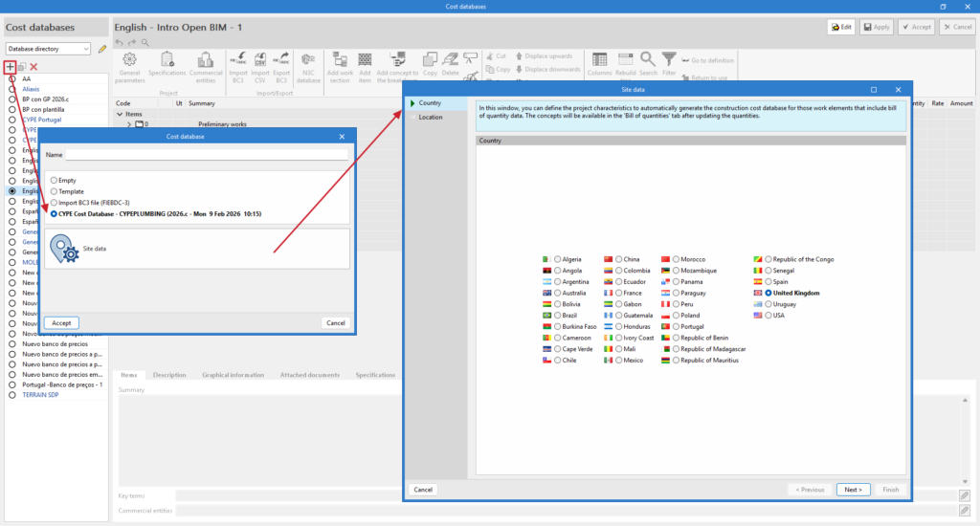This screenshot has width=980, height=526.
Task: Click the Key terms field
Action: tap(566, 496)
